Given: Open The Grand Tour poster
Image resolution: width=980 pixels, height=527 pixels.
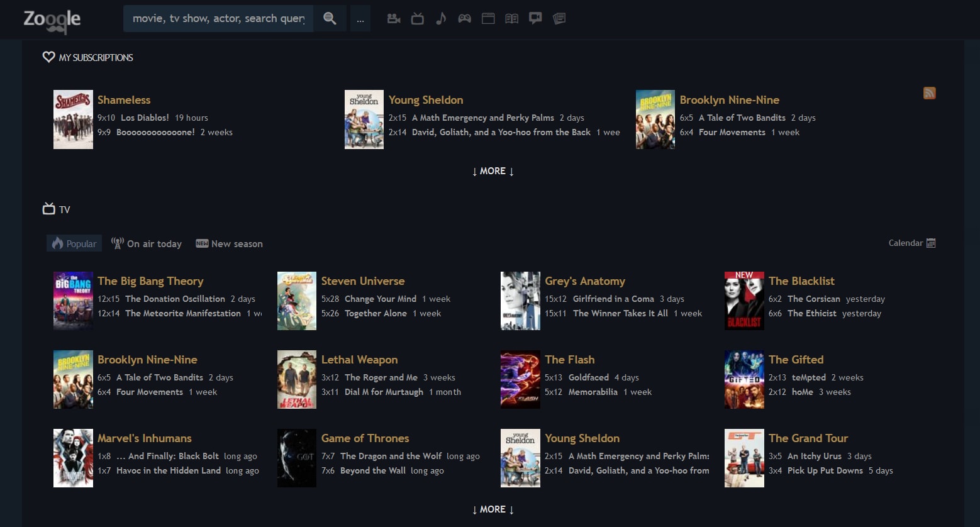Looking at the screenshot, I should click(744, 458).
